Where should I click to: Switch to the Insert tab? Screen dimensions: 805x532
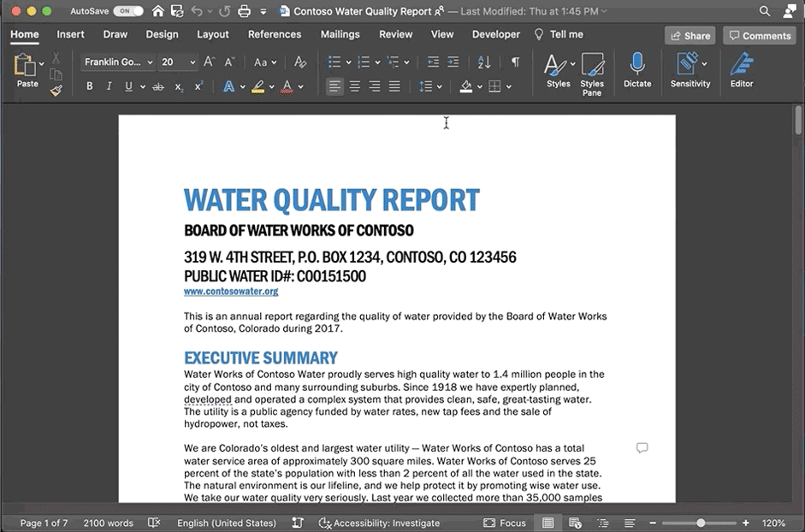pyautogui.click(x=70, y=34)
